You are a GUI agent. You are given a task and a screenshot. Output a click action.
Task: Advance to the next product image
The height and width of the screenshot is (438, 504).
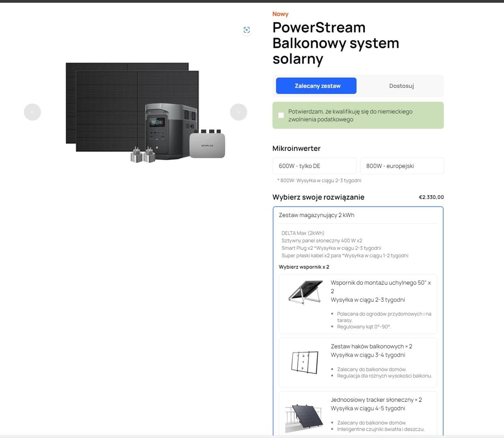tap(238, 112)
